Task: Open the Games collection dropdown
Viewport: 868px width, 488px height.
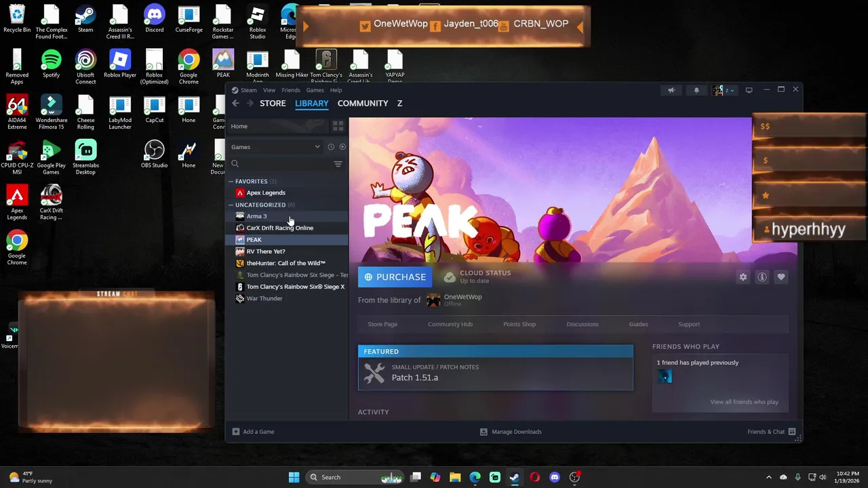Action: [275, 146]
